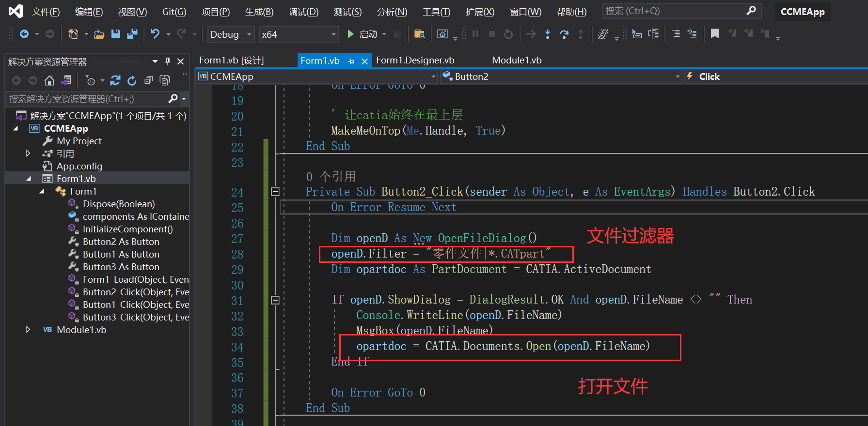Collapse all items in Solution Explorer
The height and width of the screenshot is (426, 868).
(148, 80)
